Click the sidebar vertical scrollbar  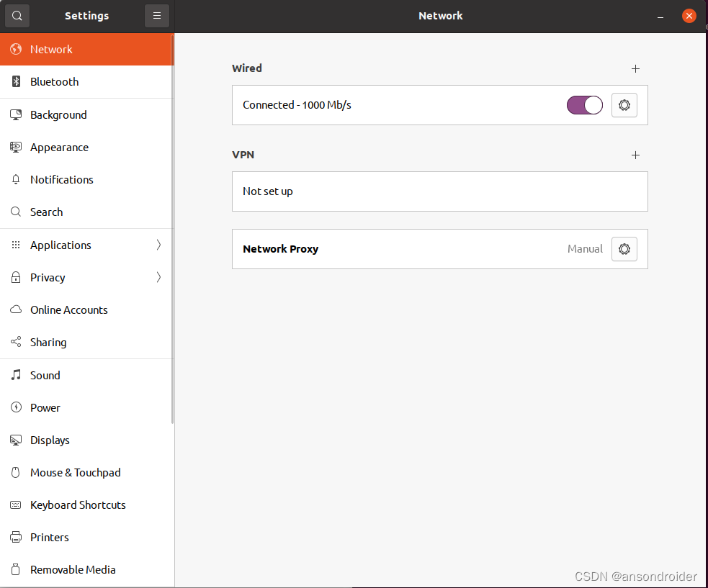(172, 230)
